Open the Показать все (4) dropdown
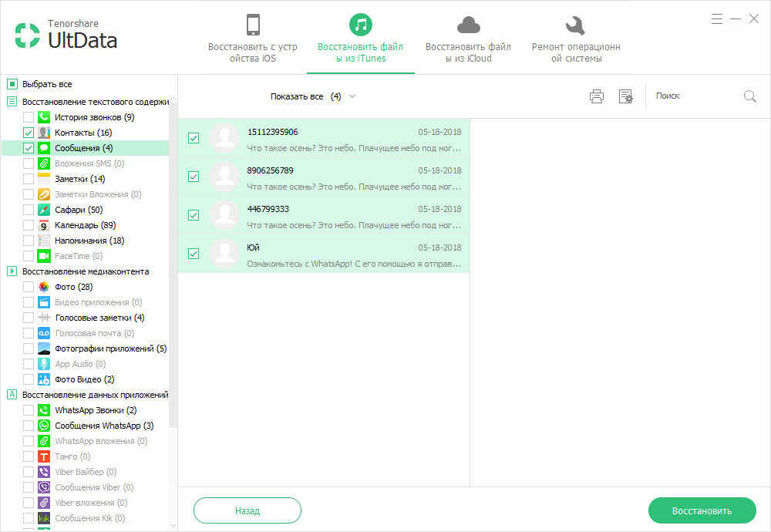771x532 pixels. point(313,96)
